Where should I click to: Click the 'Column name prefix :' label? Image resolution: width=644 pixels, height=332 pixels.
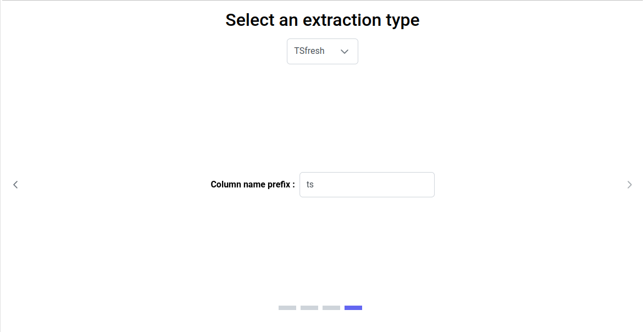coord(253,185)
